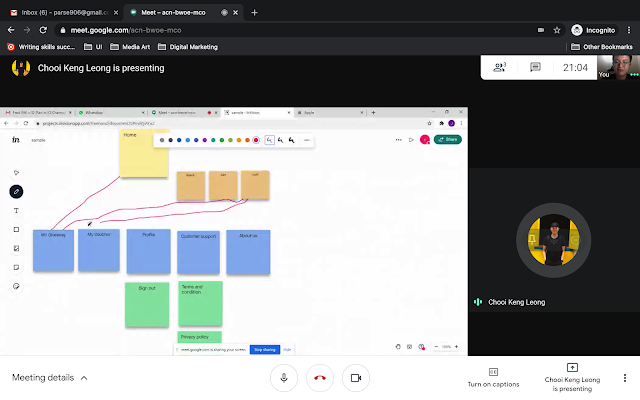This screenshot has height=400, width=640.
Task: Click Chooi Keng Leong participant avatar tile
Action: [553, 240]
